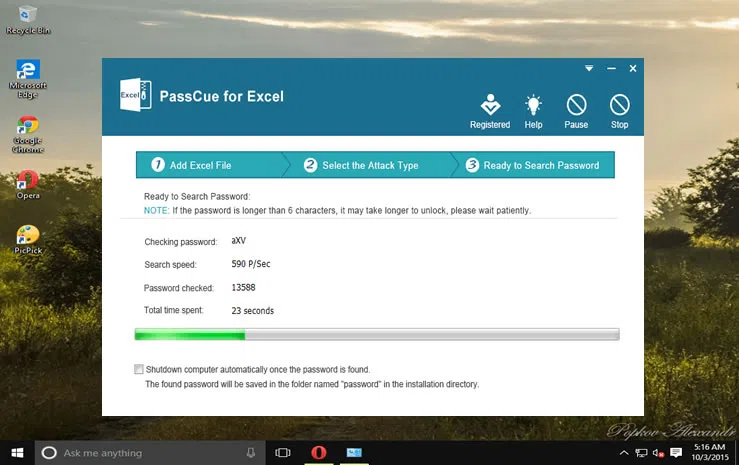Click the NOTE label text

pyautogui.click(x=156, y=211)
